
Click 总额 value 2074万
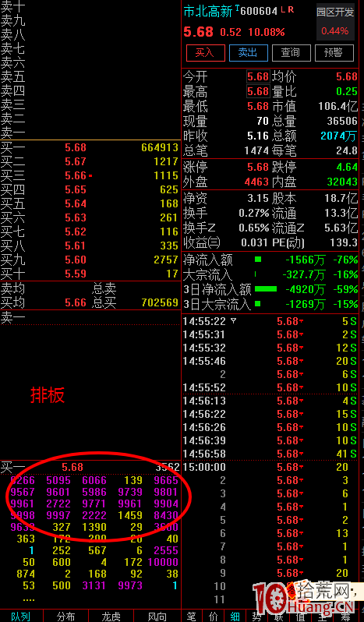click(339, 136)
